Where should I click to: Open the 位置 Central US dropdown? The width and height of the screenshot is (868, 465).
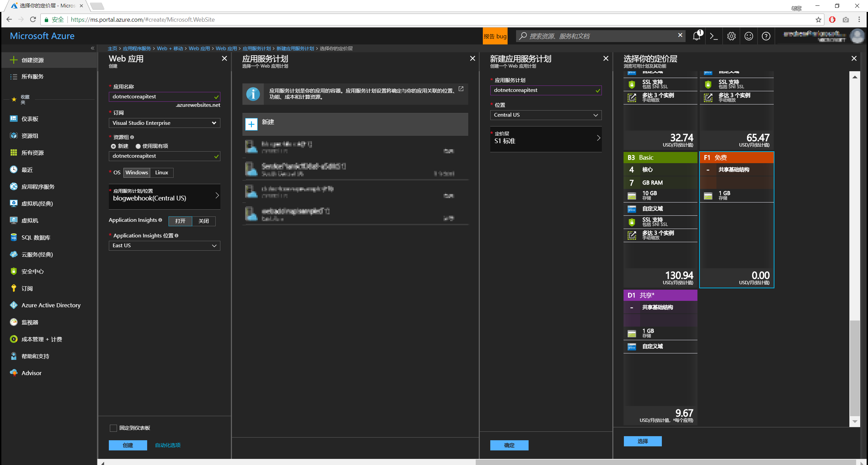tap(546, 115)
